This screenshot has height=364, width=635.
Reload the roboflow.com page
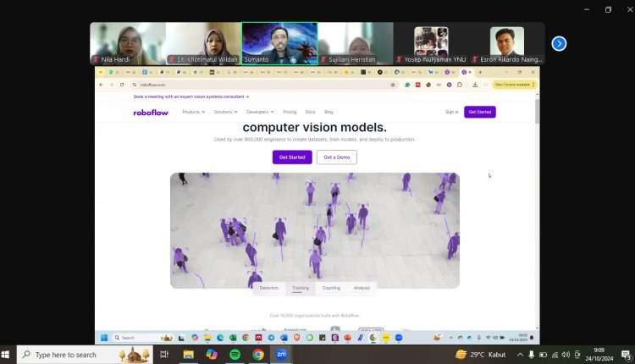pyautogui.click(x=122, y=85)
